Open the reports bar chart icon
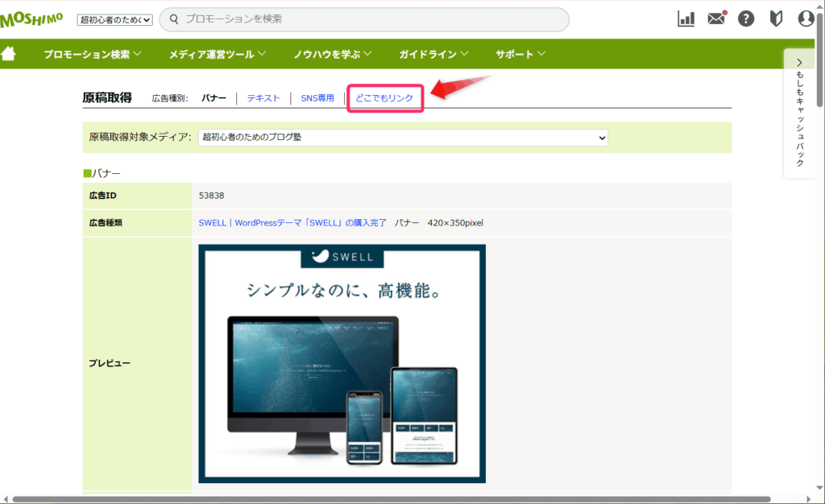Image resolution: width=825 pixels, height=504 pixels. [686, 19]
